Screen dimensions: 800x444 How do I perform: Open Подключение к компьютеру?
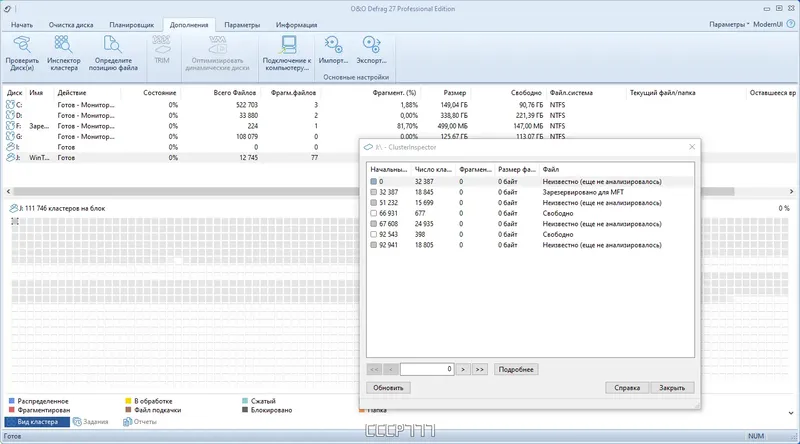tap(287, 53)
